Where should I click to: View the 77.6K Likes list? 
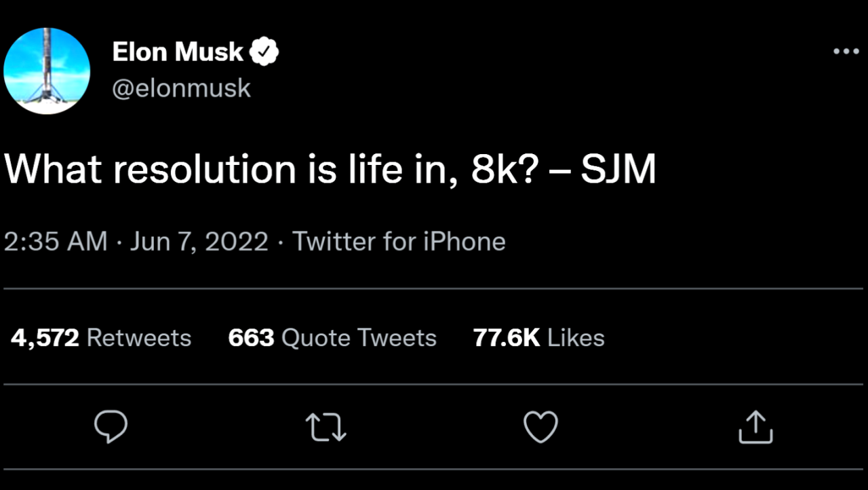pos(539,337)
